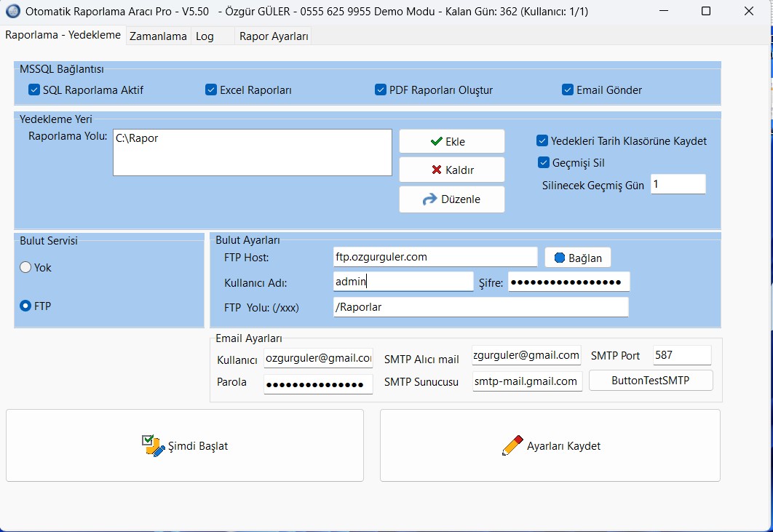The image size is (773, 532).
Task: Click the green checkmark Ekle button
Action: (451, 141)
